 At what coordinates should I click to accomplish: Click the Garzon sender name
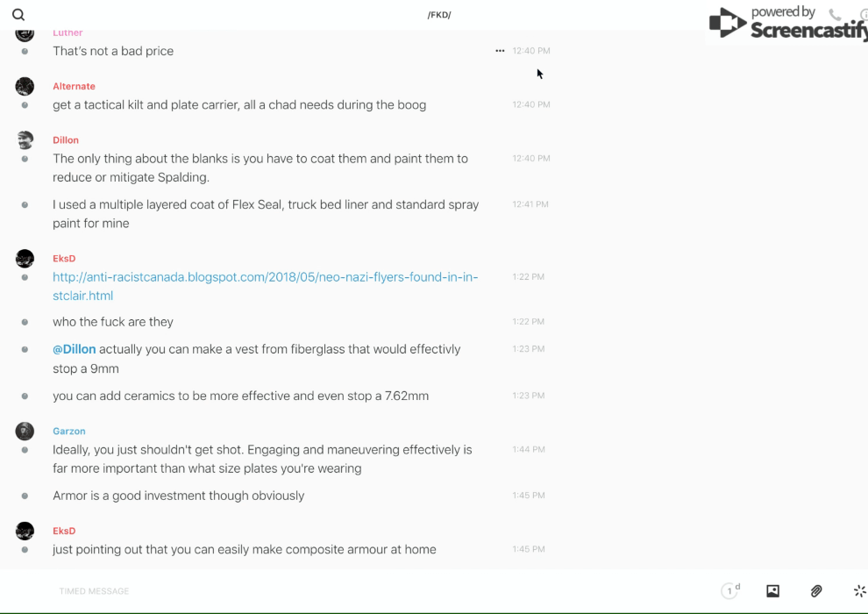69,432
